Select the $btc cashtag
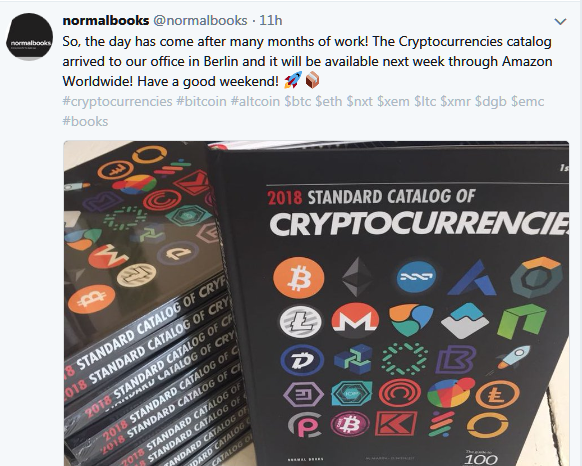Image resolution: width=582 pixels, height=466 pixels. coord(298,101)
